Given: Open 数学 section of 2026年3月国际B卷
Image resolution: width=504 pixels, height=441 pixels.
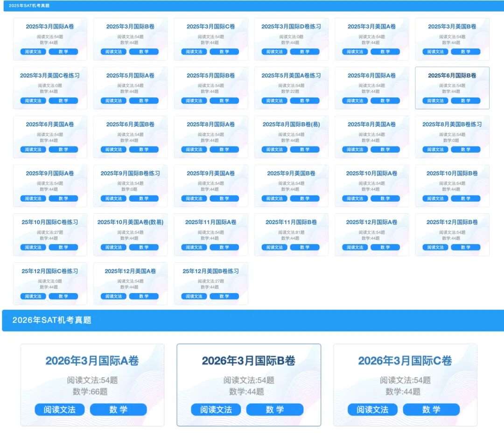Looking at the screenshot, I should [x=274, y=410].
